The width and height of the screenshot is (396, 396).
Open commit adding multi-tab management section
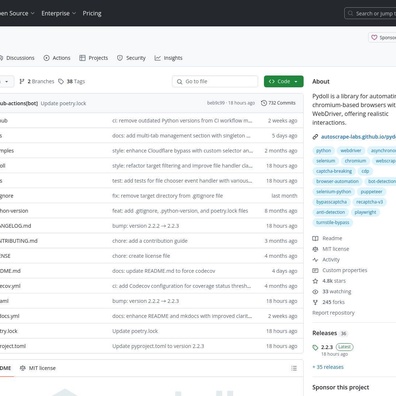pyautogui.click(x=181, y=136)
